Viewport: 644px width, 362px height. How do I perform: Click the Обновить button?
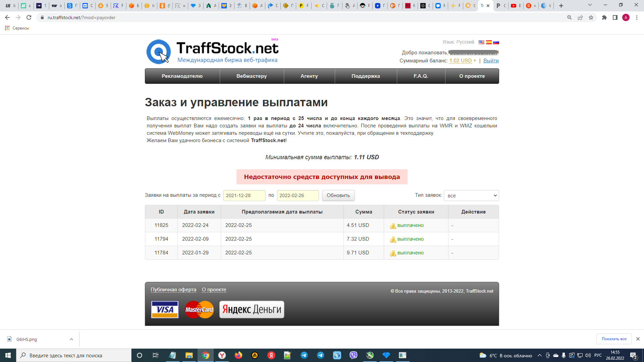pos(338,195)
